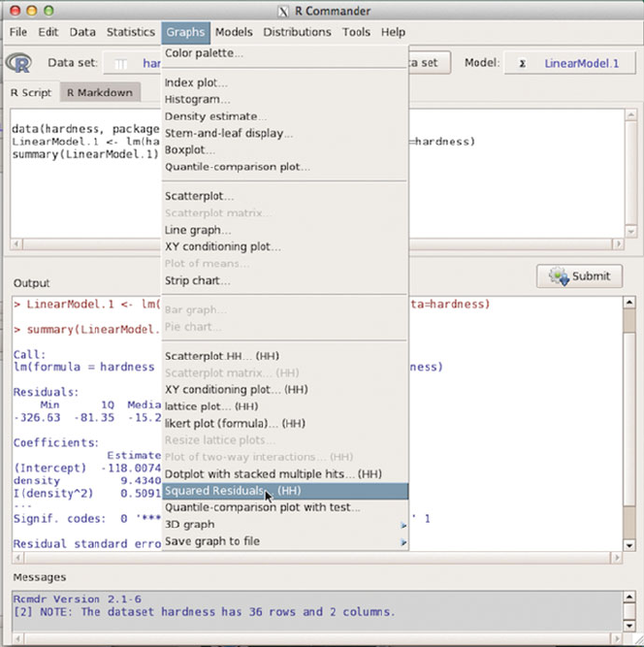Viewport: 644px width, 647px height.
Task: Select XY conditioning plot... entry
Action: (x=285, y=246)
